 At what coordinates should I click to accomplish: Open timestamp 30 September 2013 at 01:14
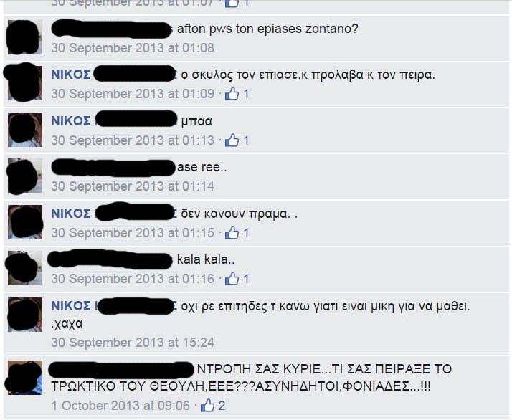(x=133, y=186)
